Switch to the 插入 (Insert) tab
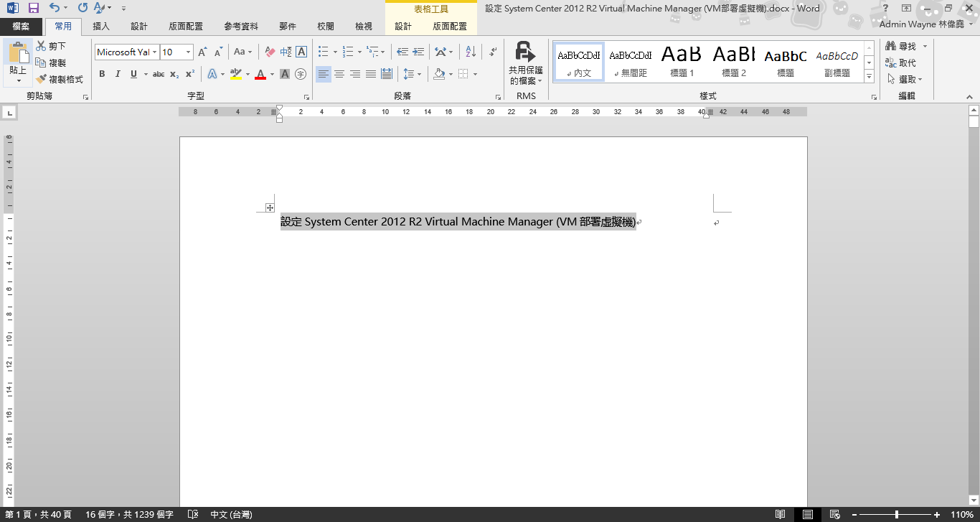This screenshot has height=522, width=980. 101,27
